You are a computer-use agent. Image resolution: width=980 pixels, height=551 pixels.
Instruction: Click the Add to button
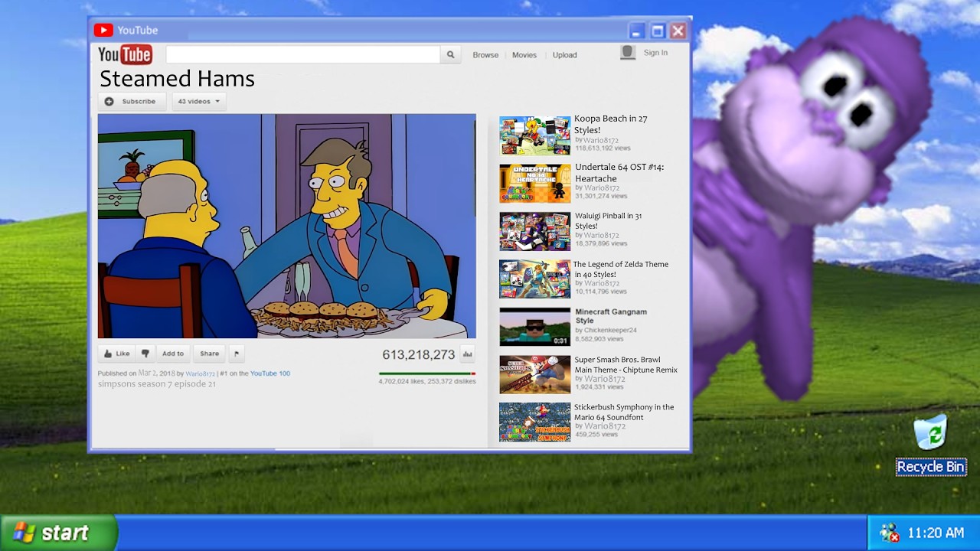tap(173, 354)
